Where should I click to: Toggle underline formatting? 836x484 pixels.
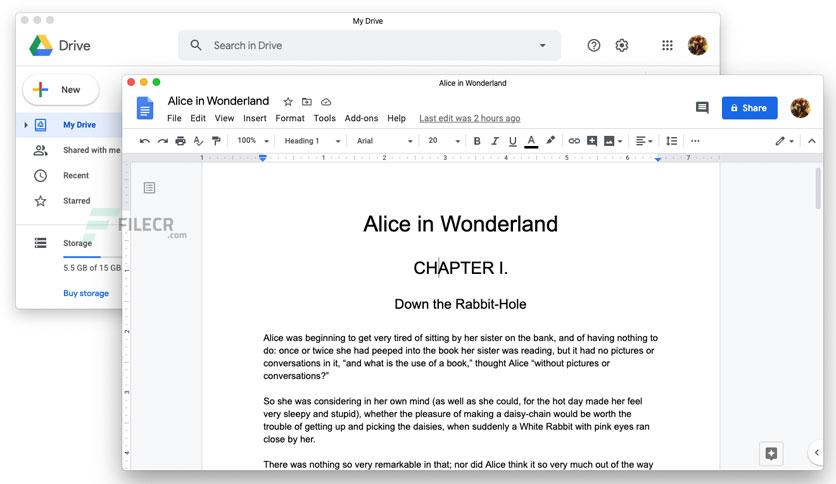click(512, 141)
